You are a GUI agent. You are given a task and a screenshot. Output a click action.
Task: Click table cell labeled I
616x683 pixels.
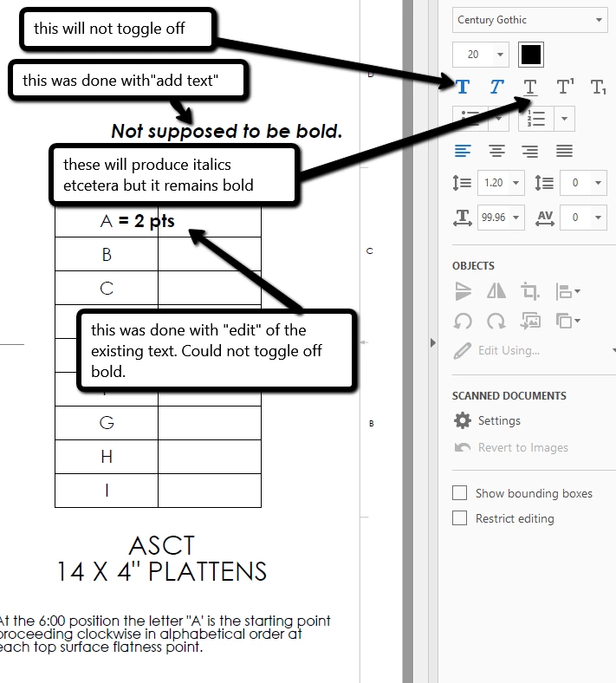coord(107,491)
